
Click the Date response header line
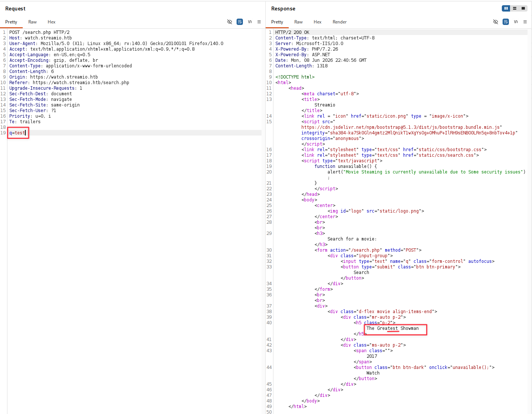321,60
